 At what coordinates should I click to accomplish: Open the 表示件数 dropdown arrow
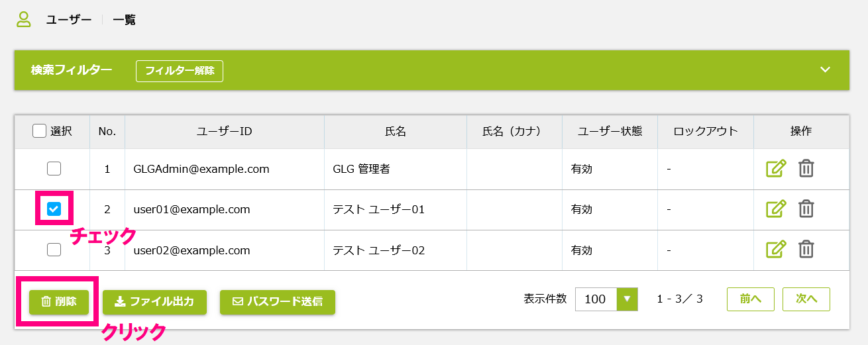pos(627,299)
